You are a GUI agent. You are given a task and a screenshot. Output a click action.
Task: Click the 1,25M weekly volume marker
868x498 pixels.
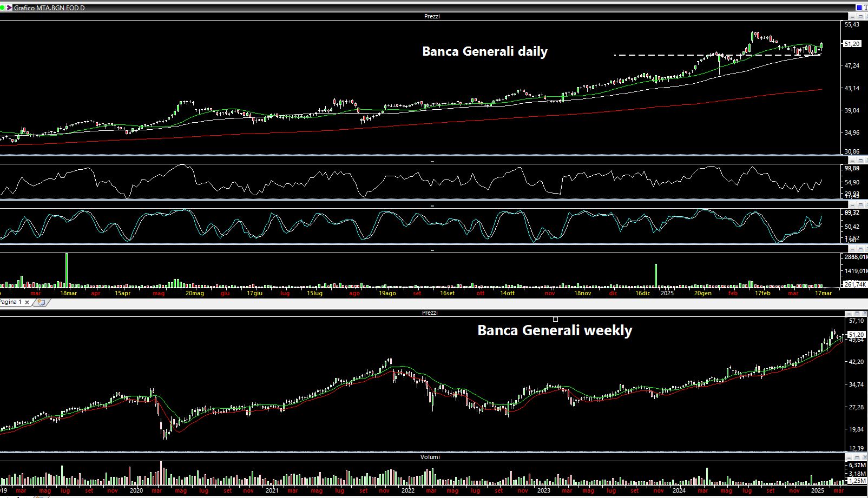click(x=857, y=481)
